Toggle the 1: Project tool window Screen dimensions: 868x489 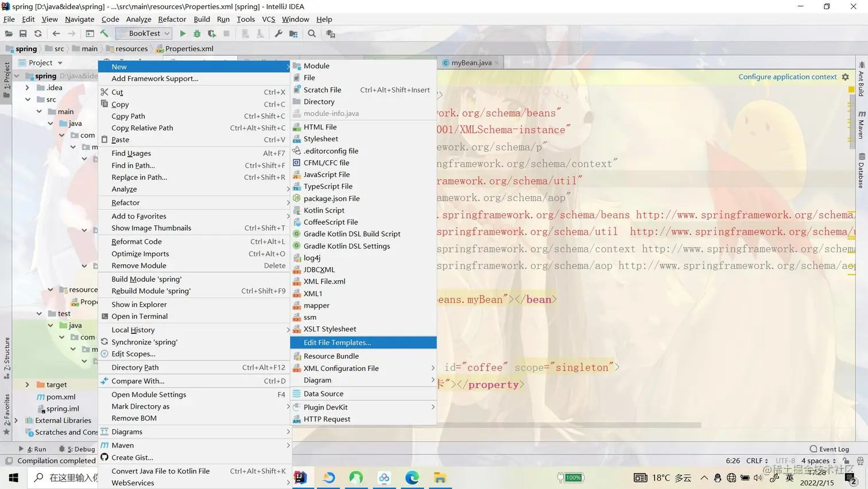click(6, 80)
